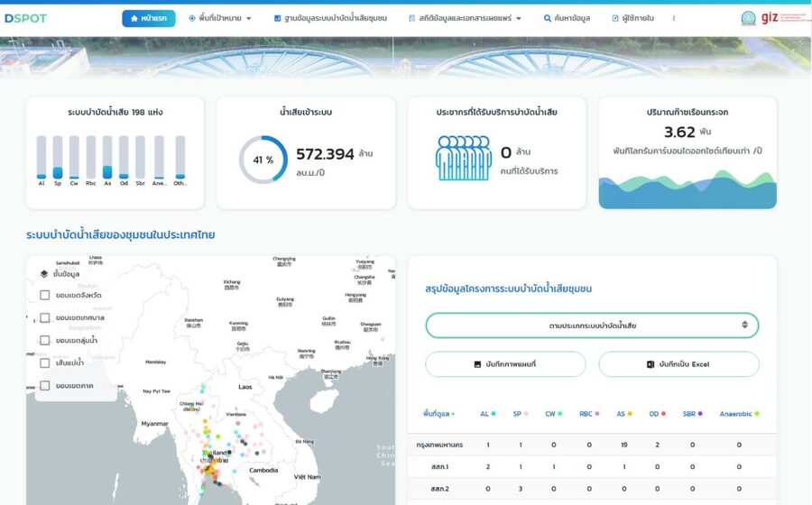Click the 41 % circular progress gauge
This screenshot has height=505, width=812.
[x=263, y=160]
